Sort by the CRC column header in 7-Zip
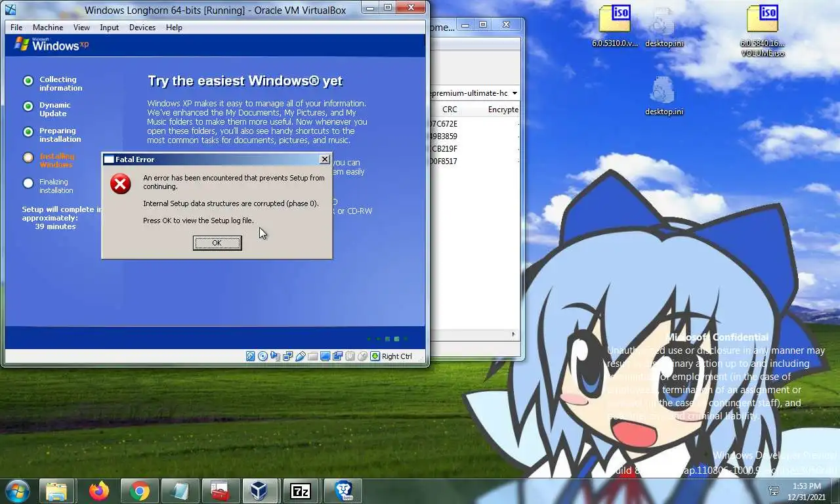This screenshot has width=840, height=504. coord(450,110)
